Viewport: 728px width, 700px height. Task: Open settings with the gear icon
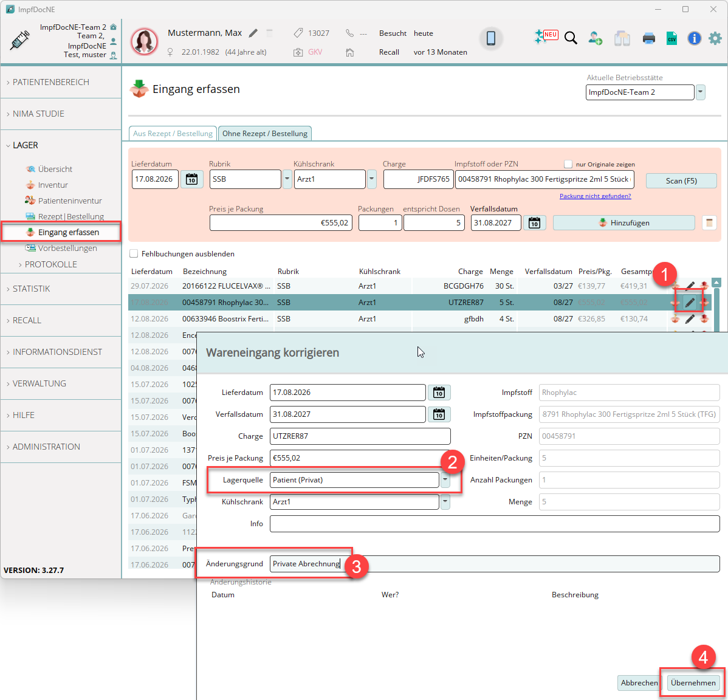(715, 38)
